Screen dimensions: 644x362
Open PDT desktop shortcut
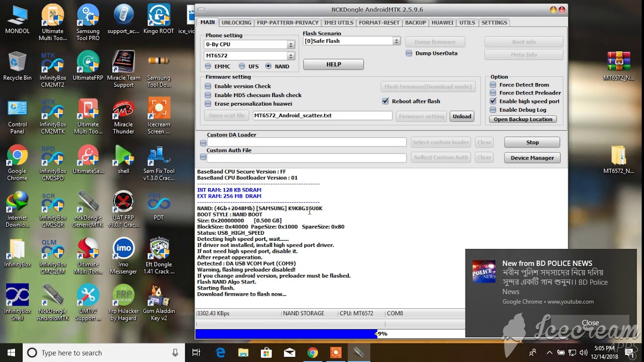158,207
